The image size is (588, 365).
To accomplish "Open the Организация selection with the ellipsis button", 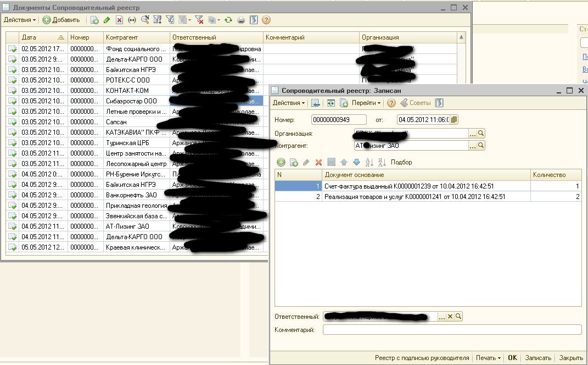I will click(473, 134).
